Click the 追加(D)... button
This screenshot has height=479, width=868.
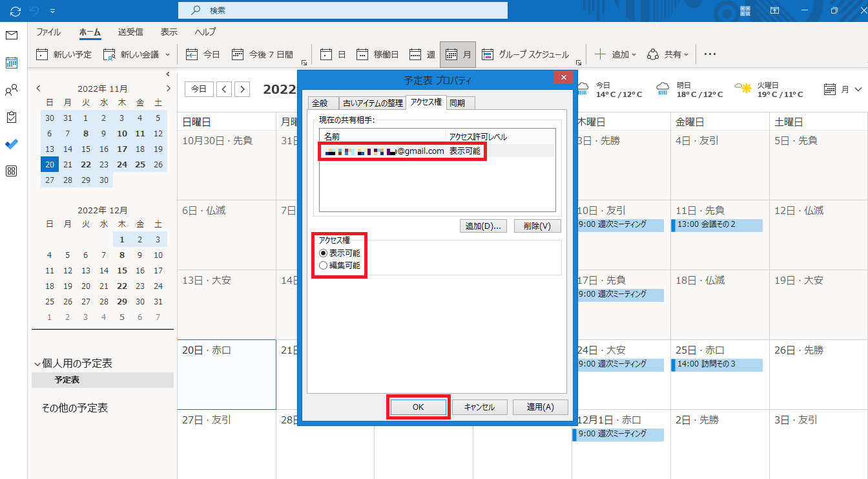tap(483, 226)
